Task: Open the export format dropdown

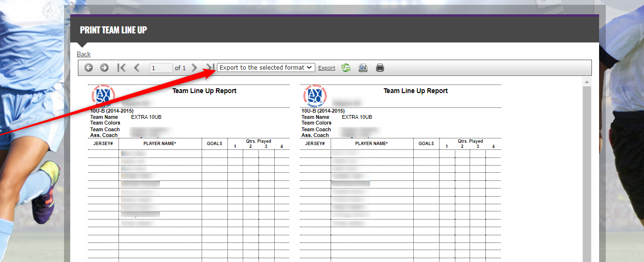Action: tap(266, 68)
